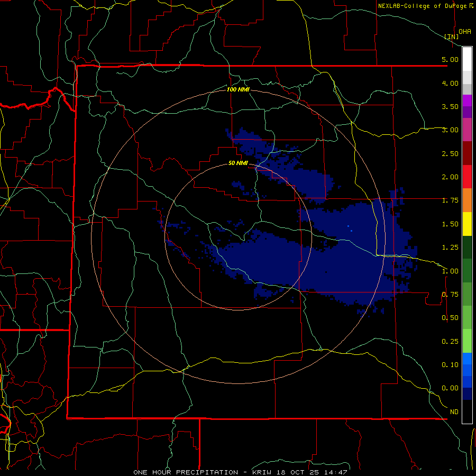Click the '5.00' legend value

click(x=450, y=59)
